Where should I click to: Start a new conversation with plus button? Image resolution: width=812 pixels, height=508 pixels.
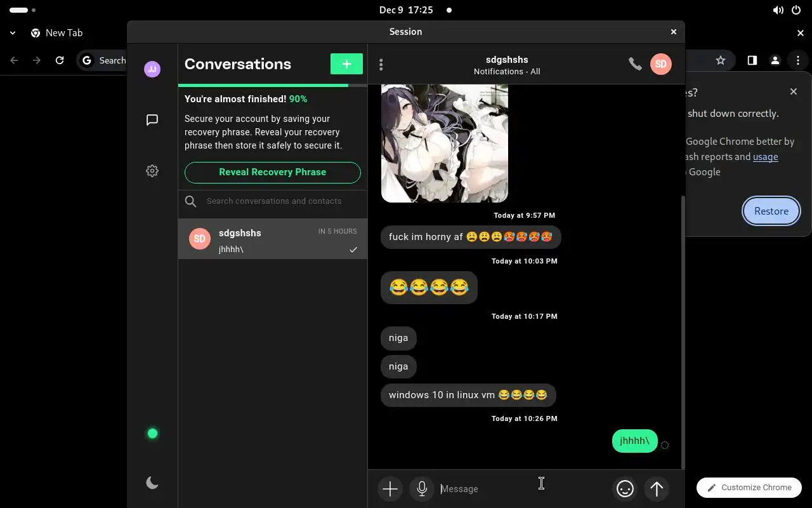pos(346,64)
